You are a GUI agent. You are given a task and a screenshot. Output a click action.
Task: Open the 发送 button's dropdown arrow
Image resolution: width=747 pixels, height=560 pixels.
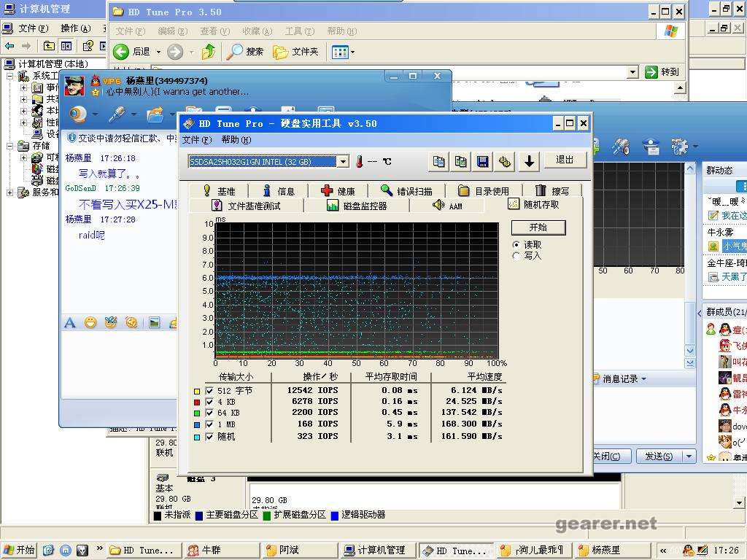pyautogui.click(x=689, y=456)
